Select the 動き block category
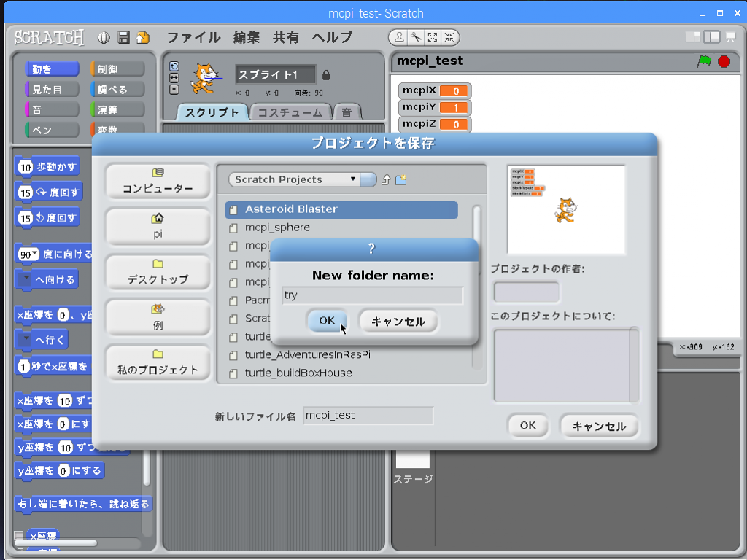Viewport: 747px width, 560px height. pos(52,69)
